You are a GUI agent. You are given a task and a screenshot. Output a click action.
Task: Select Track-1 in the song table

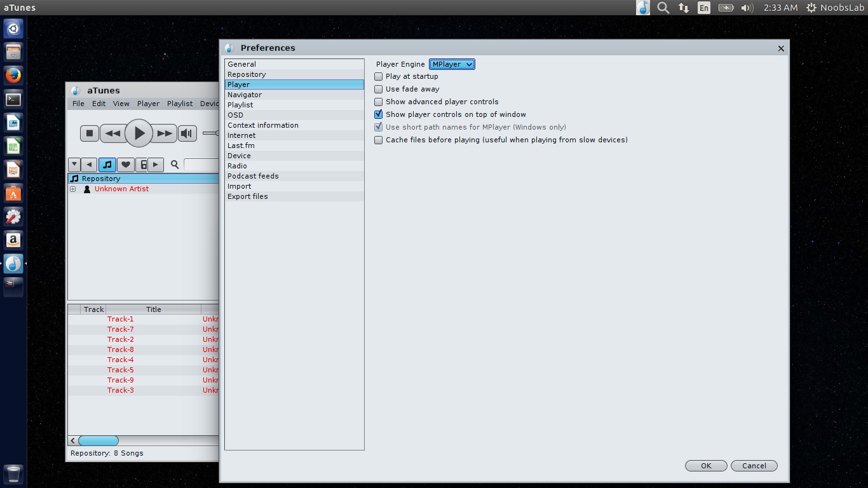pos(120,319)
